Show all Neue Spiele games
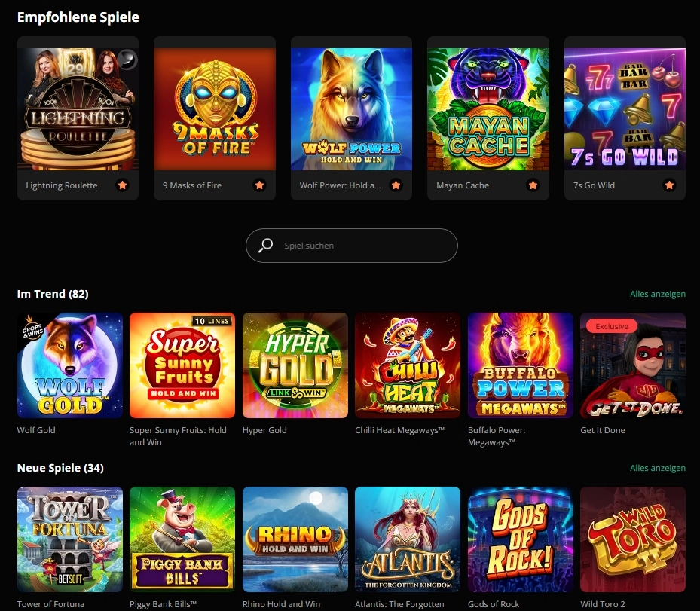The height and width of the screenshot is (611, 700). (658, 468)
